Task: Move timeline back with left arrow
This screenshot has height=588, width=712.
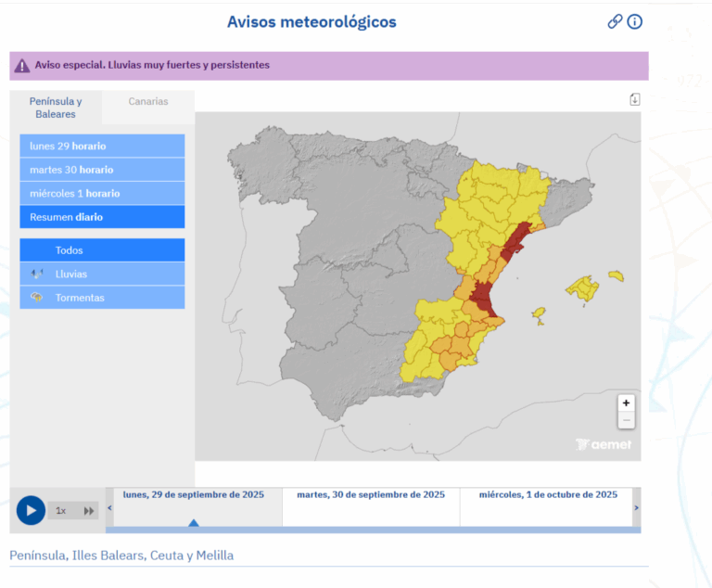Action: coord(109,507)
